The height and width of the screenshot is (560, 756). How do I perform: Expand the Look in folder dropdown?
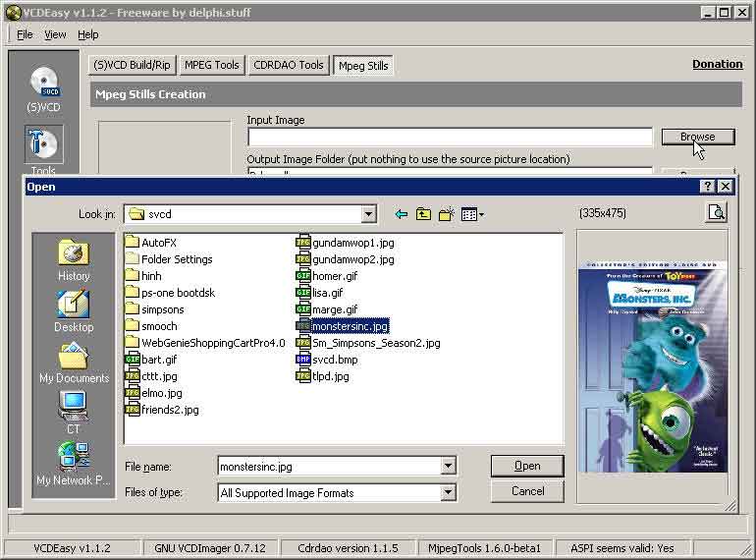click(x=368, y=214)
